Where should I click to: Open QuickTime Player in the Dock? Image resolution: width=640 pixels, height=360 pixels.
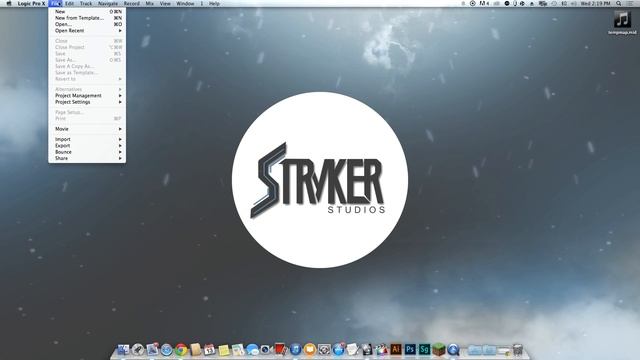point(453,349)
